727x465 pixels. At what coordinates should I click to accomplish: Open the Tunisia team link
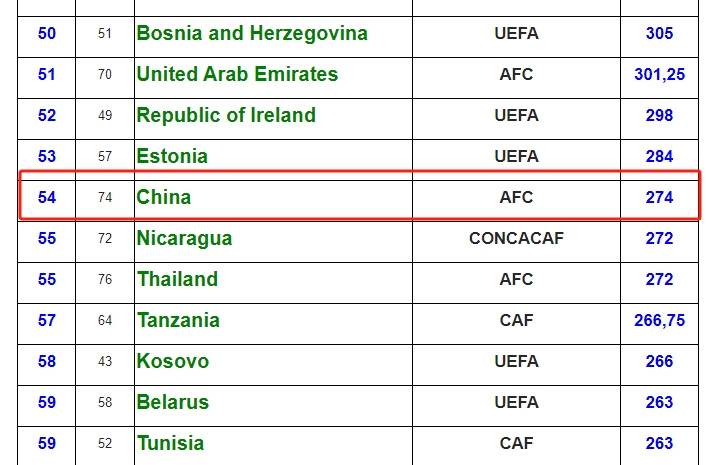tap(170, 444)
